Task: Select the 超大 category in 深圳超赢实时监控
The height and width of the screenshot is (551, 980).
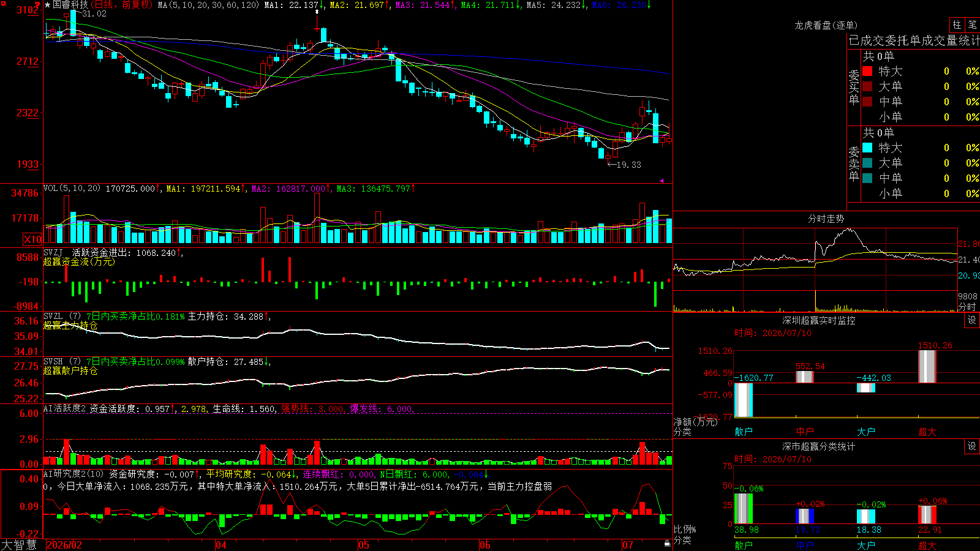Action: pos(927,432)
